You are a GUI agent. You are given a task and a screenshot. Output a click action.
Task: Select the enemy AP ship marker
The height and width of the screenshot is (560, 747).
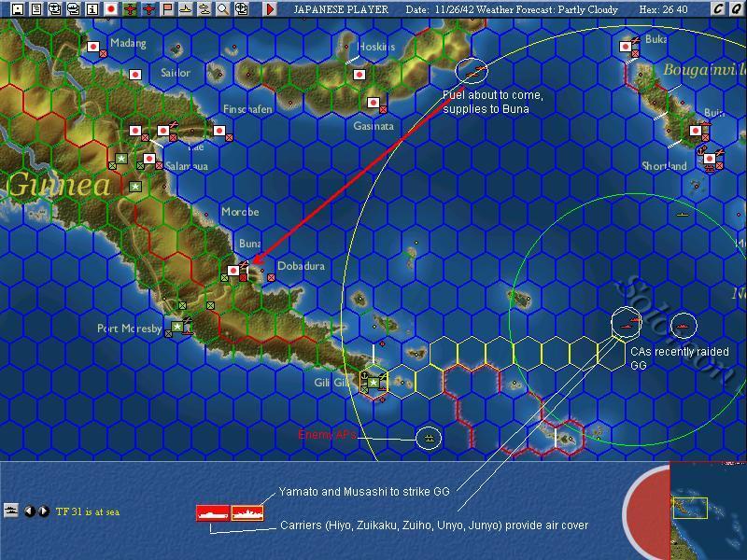pos(430,438)
